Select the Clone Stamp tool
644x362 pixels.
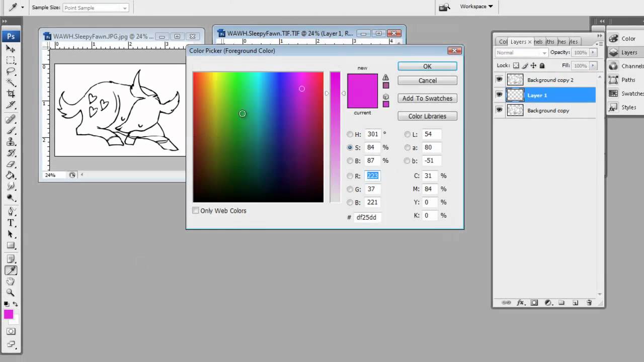pos(11,141)
